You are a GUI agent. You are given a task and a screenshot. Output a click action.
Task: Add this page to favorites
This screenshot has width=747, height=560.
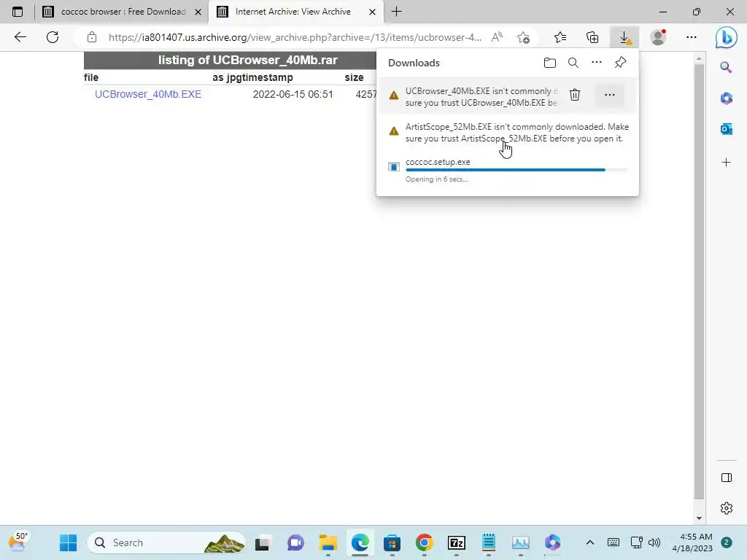tap(523, 37)
